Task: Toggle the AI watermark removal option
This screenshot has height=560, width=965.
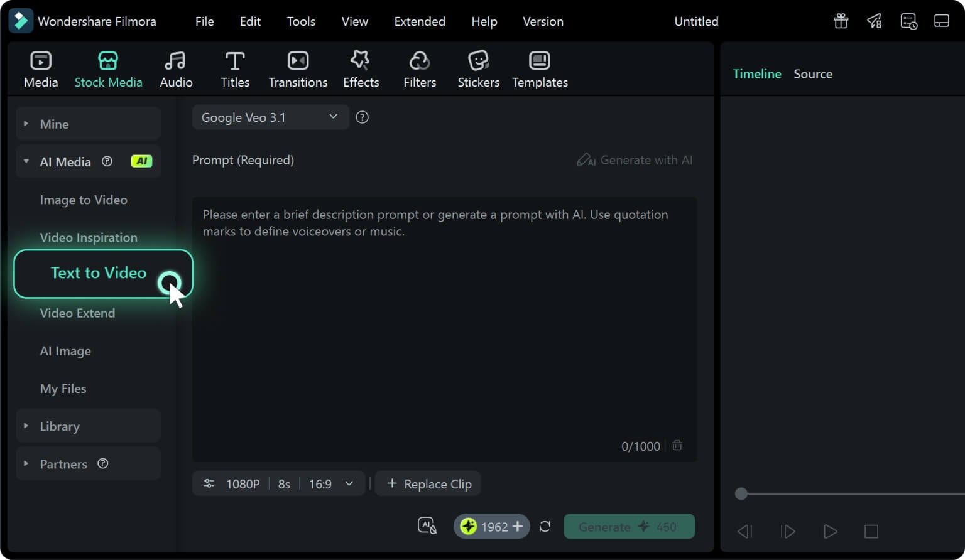Action: point(427,525)
